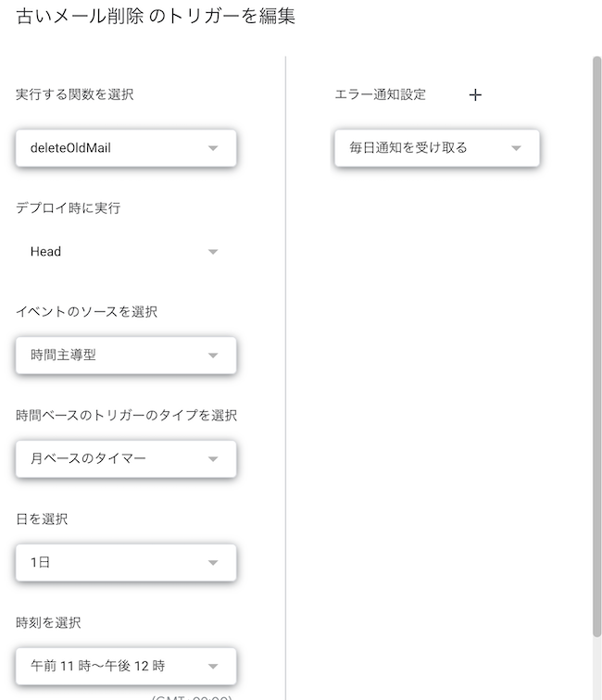The image size is (602, 700).
Task: Open the Head deployment dropdown
Action: coord(111,252)
